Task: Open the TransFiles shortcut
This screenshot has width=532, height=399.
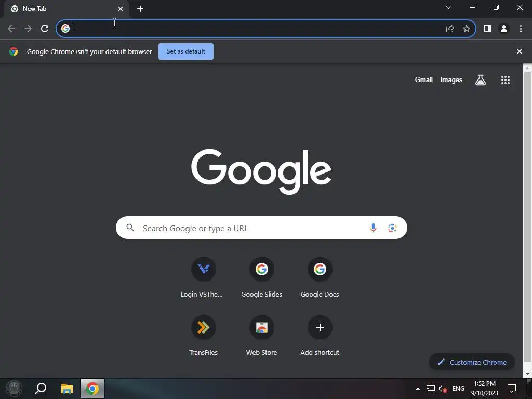Action: [x=203, y=336]
